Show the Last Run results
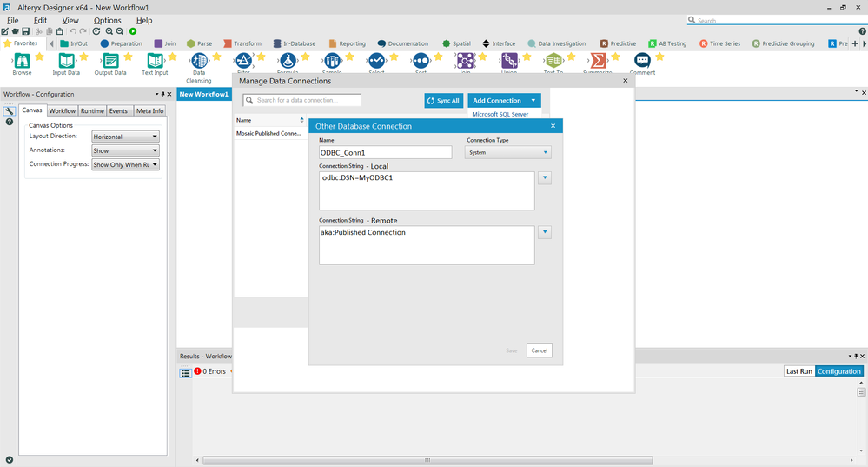The width and height of the screenshot is (868, 467). 799,371
